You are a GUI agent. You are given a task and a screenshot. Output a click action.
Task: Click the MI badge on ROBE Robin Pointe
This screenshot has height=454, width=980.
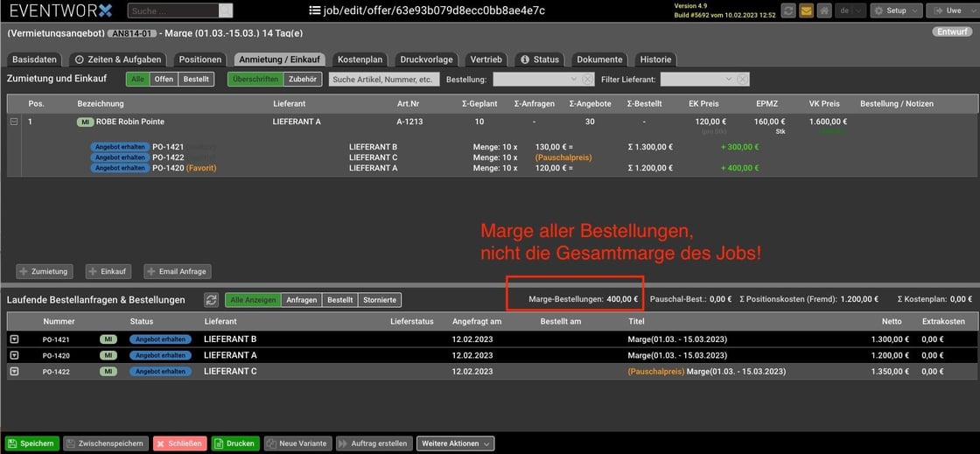coord(85,122)
